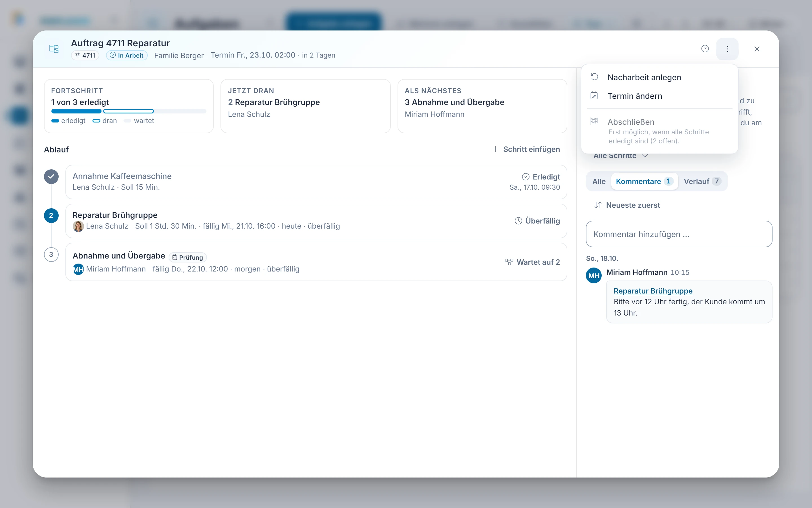Click the # 4711 number badge
This screenshot has height=508, width=812.
85,55
